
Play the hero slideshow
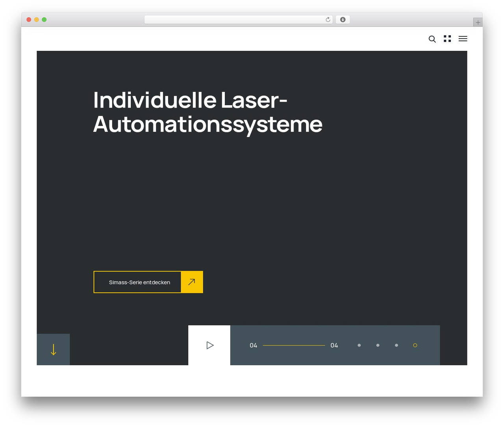pos(209,345)
